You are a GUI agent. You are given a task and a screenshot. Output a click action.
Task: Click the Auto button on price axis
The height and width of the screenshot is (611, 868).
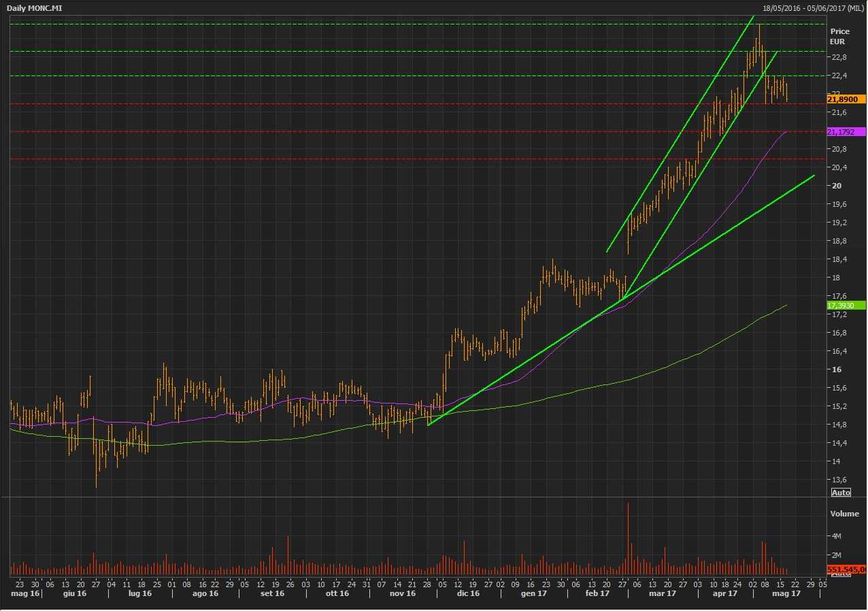point(841,493)
